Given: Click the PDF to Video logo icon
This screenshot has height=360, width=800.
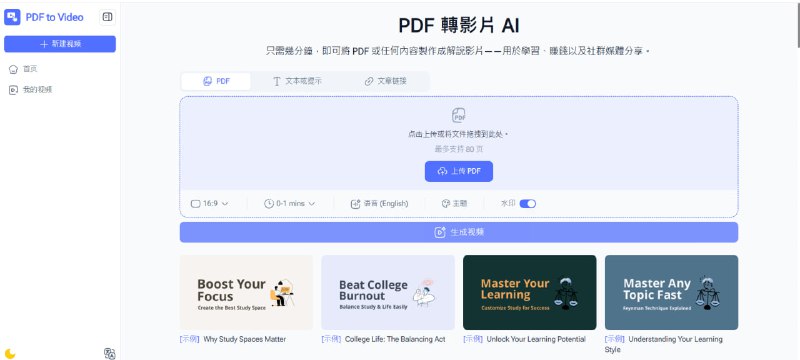Looking at the screenshot, I should 12,17.
